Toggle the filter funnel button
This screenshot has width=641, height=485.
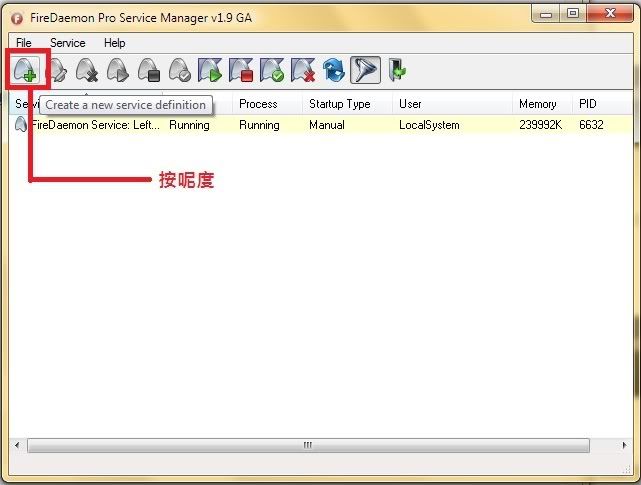coord(365,70)
